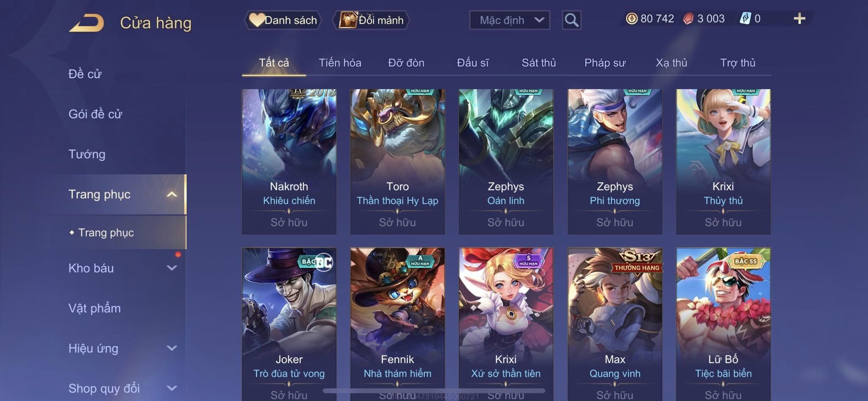Go back using the return arrow icon
This screenshot has width=868, height=401.
click(x=87, y=22)
